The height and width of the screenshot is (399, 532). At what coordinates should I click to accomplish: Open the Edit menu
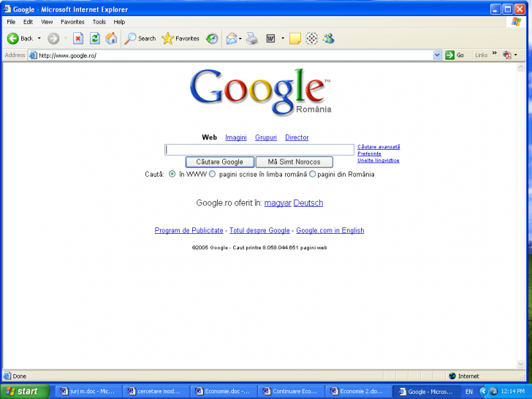pyautogui.click(x=28, y=22)
